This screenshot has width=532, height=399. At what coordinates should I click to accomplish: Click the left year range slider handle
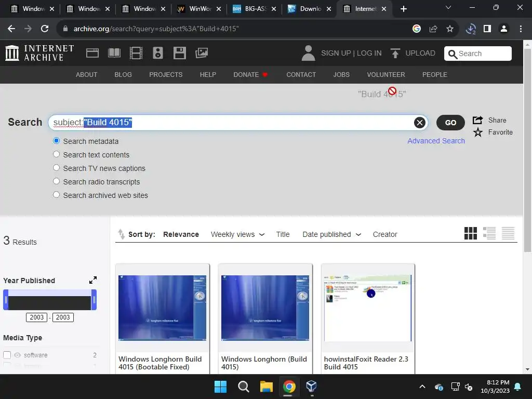(x=6, y=300)
